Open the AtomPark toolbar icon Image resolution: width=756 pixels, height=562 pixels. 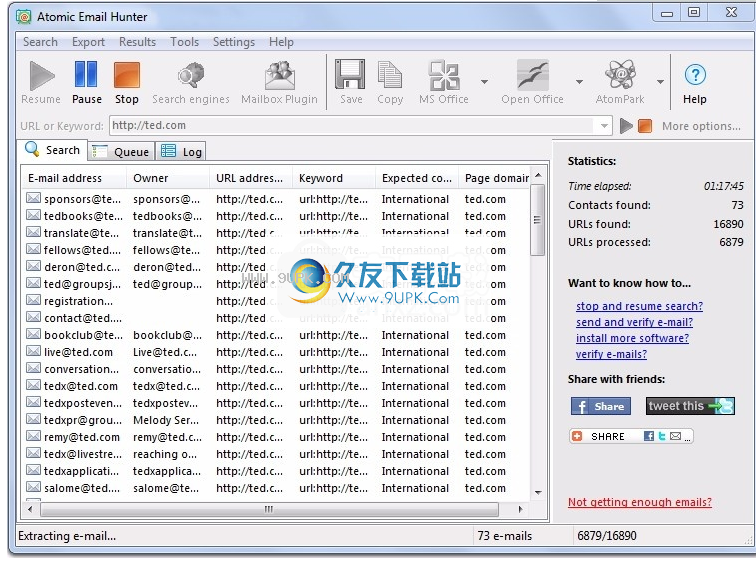click(x=621, y=75)
